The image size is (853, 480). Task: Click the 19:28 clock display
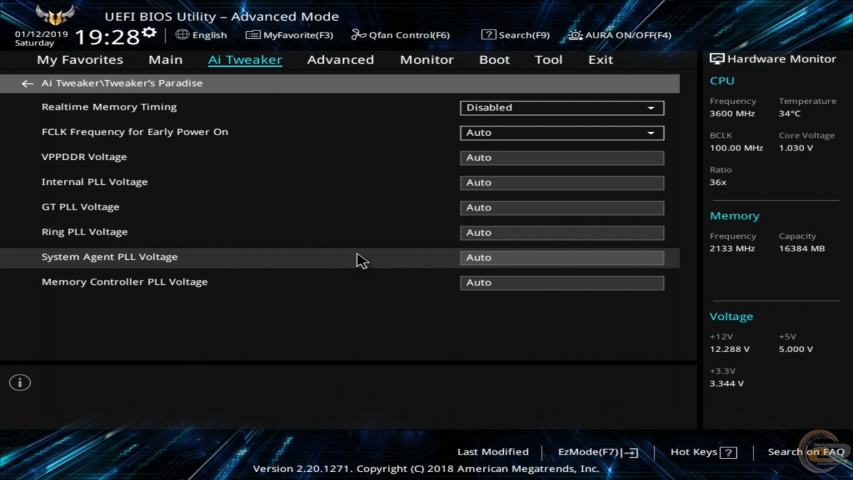107,37
